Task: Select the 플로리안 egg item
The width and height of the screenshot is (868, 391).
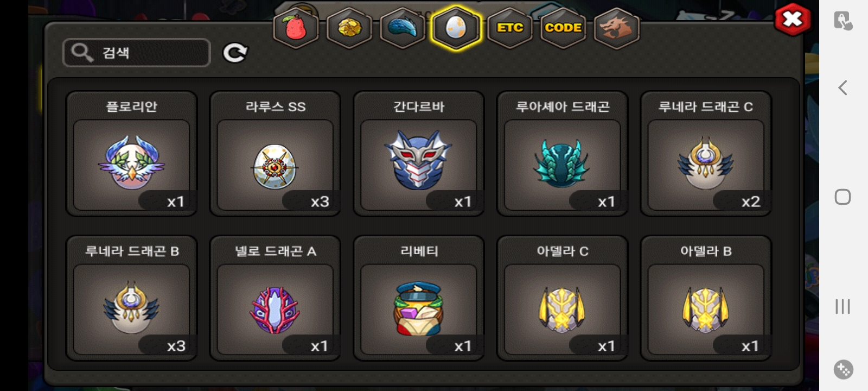Action: (x=131, y=154)
